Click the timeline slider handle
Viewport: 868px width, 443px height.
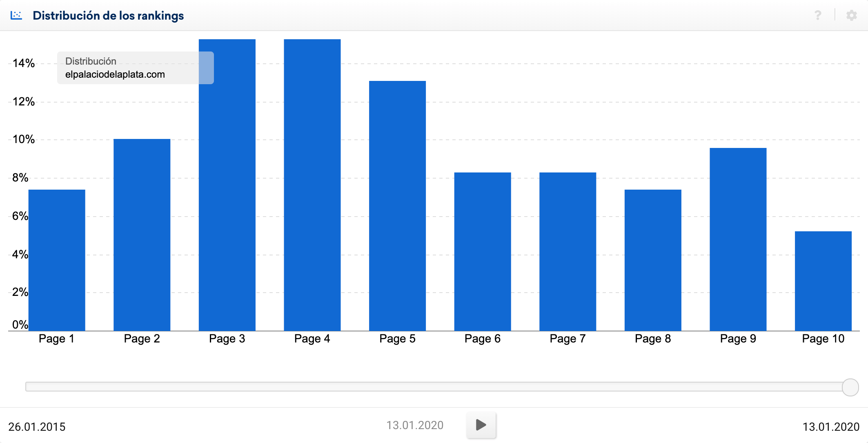pos(850,387)
